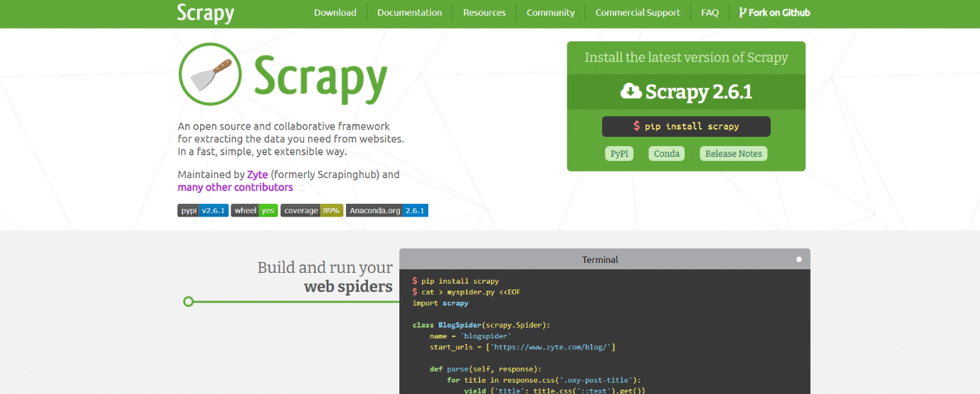Screen dimensions: 980x394
Task: Open the Resources menu item
Action: 485,13
